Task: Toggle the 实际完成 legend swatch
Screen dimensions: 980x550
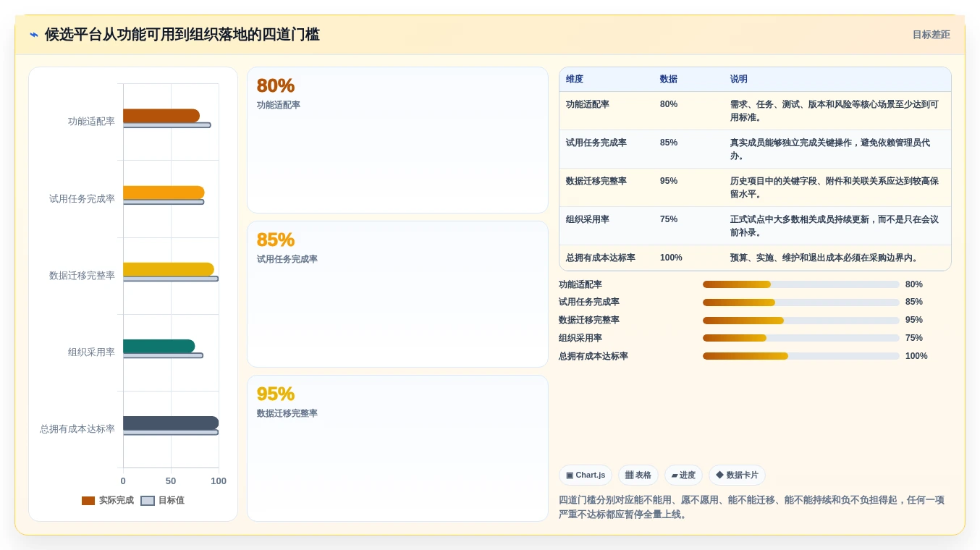Action: [88, 501]
